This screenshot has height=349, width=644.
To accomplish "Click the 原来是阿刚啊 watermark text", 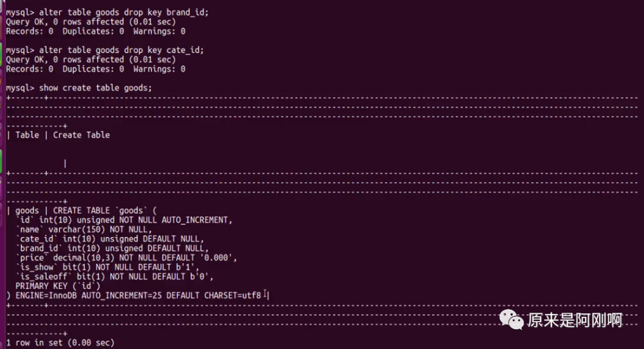I will point(575,320).
